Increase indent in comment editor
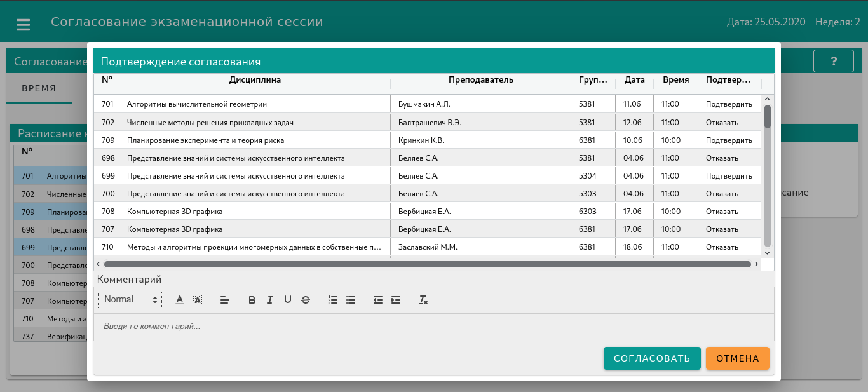This screenshot has width=868, height=392. [x=396, y=300]
